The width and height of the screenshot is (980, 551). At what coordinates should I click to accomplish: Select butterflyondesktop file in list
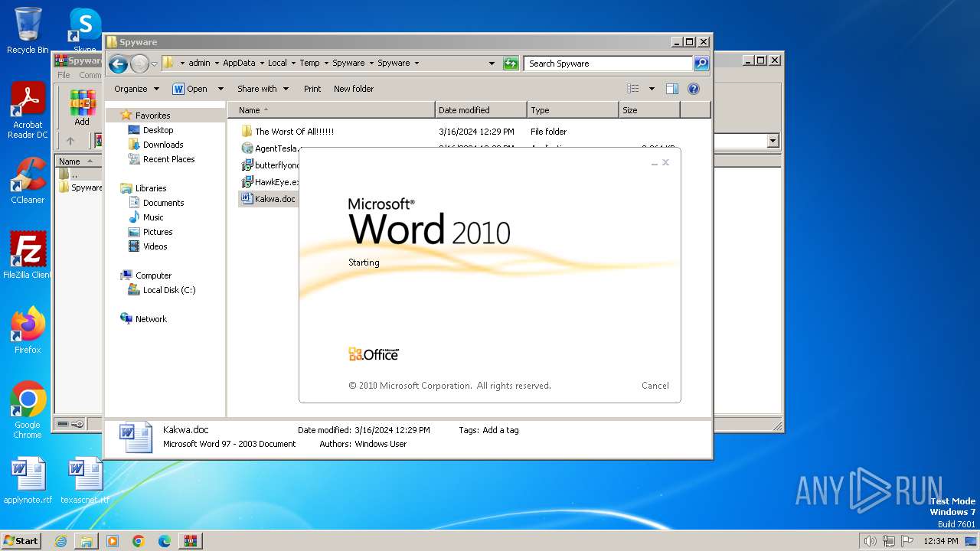(269, 165)
